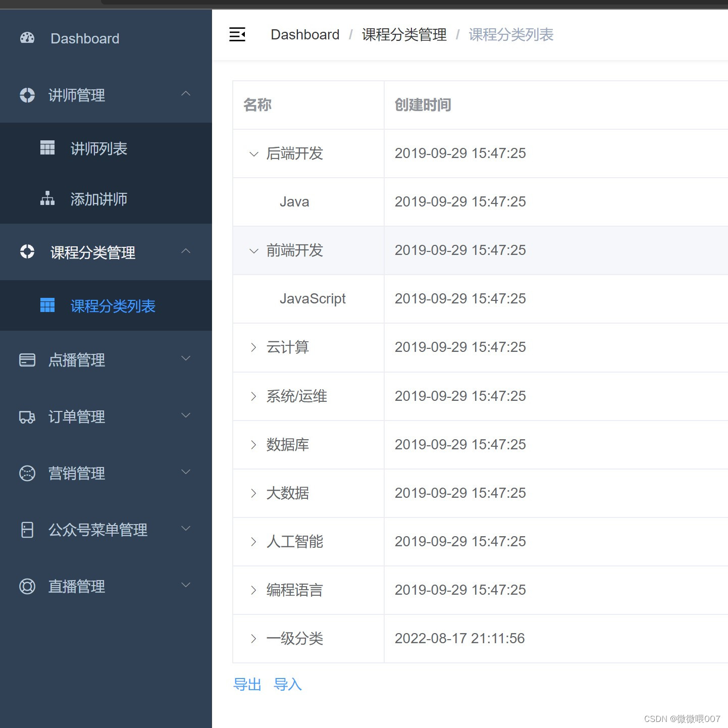Click 课程分类管理 in the breadcrumb
Image resolution: width=728 pixels, height=728 pixels.
(x=404, y=34)
